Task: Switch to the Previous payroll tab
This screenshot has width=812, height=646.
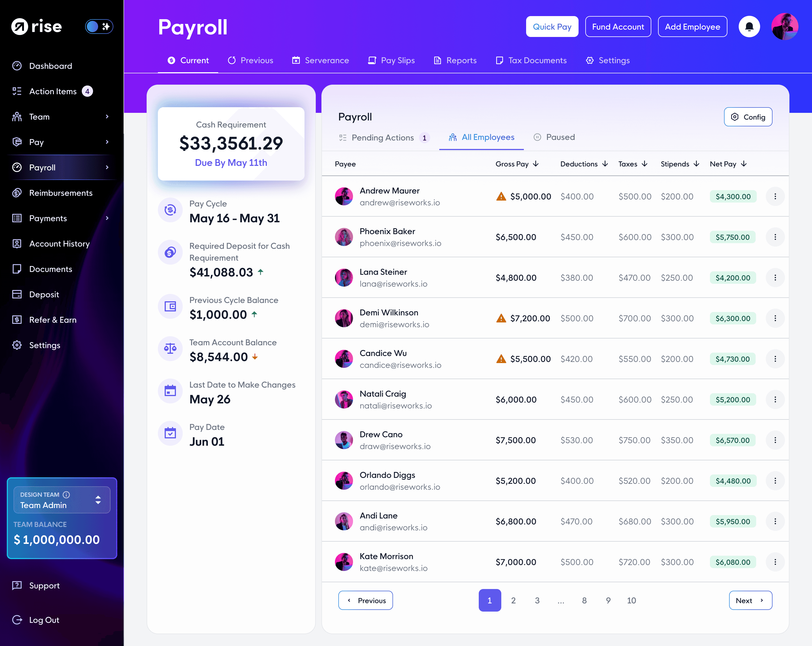Action: pyautogui.click(x=250, y=60)
